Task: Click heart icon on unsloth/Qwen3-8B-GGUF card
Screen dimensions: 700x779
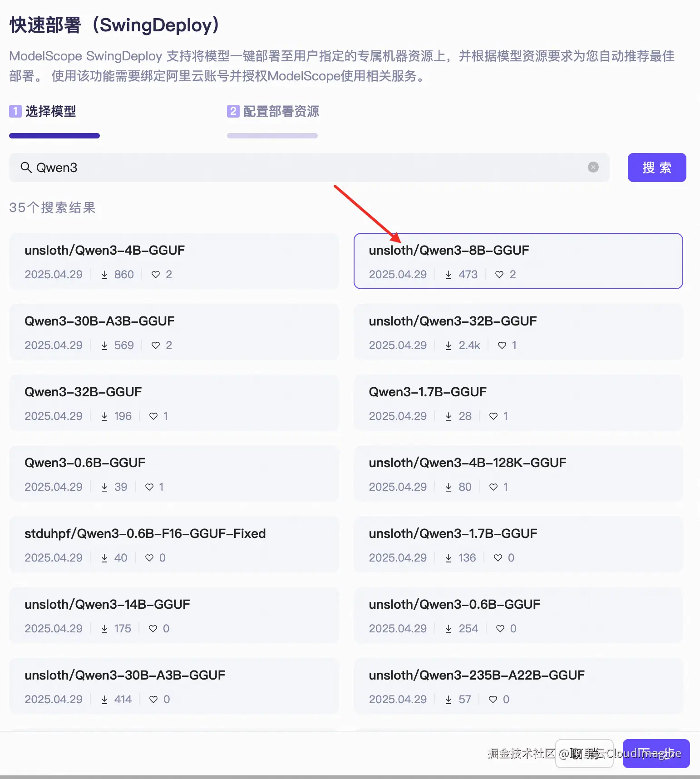Action: pyautogui.click(x=499, y=275)
